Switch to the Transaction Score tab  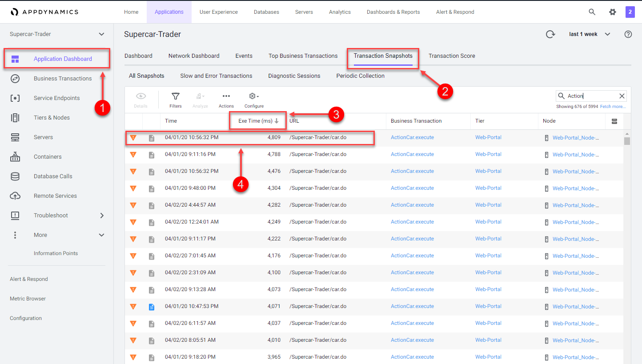[x=452, y=56]
